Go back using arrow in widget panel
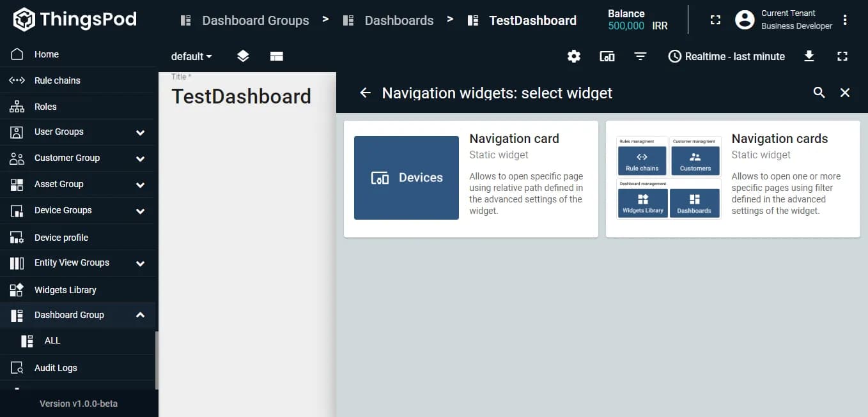868x417 pixels. point(365,93)
